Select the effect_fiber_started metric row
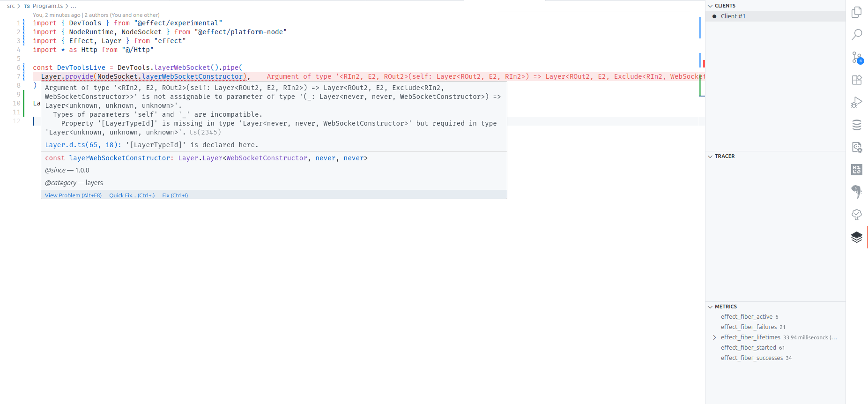The width and height of the screenshot is (868, 404). point(775,348)
